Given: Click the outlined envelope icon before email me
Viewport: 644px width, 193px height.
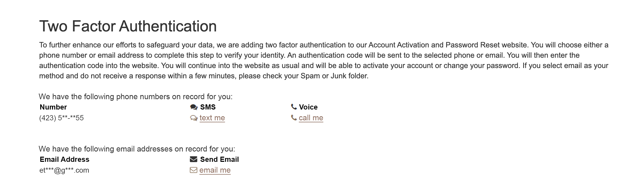Looking at the screenshot, I should 193,170.
